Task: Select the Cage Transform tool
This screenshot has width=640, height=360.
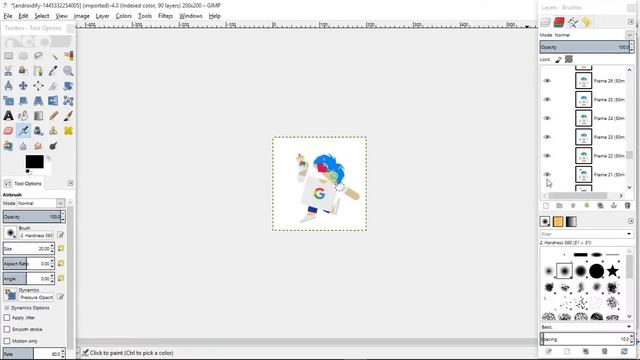Action: click(x=68, y=101)
